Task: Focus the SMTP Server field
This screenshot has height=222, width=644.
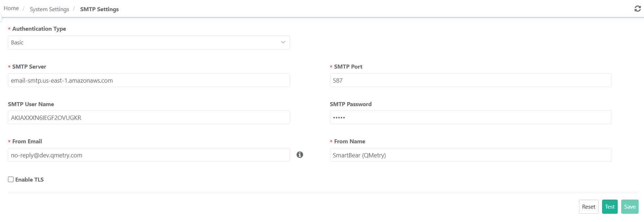Action: click(x=149, y=80)
